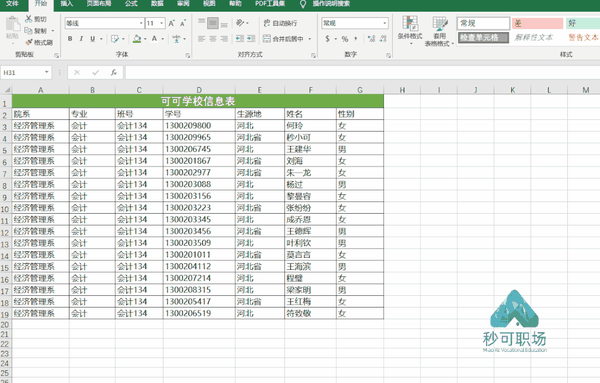Toggle bold formatting
The height and width of the screenshot is (383, 600).
pyautogui.click(x=70, y=39)
